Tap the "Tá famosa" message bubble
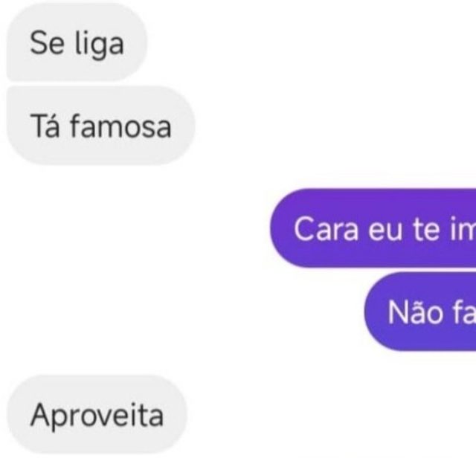This screenshot has height=458, width=476. coord(101,126)
